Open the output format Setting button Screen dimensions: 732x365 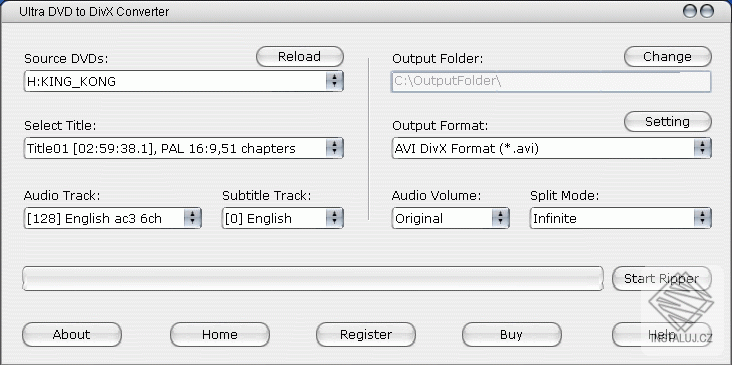pos(668,122)
